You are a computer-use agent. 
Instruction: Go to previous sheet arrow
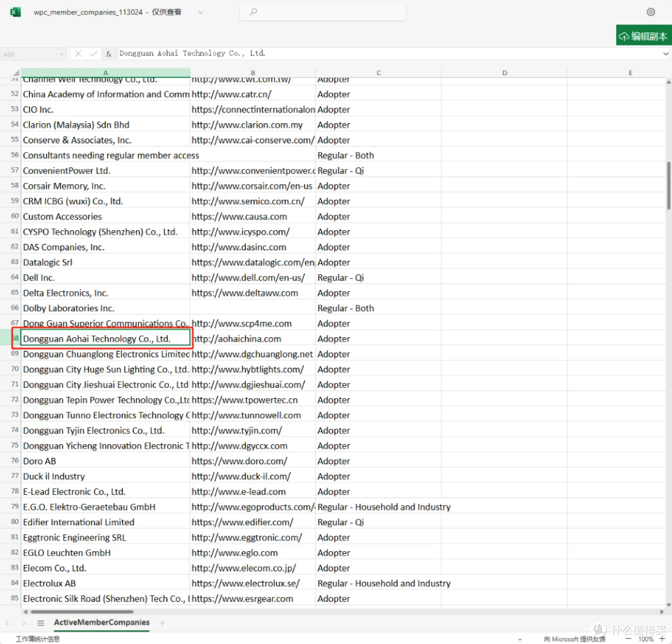coord(7,623)
